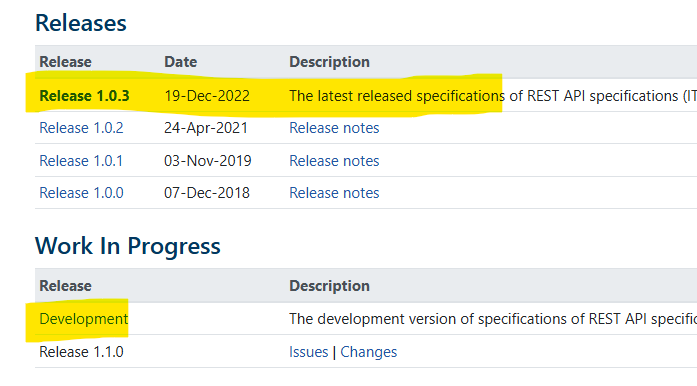Open Changes link for Release 1.1.0

369,352
